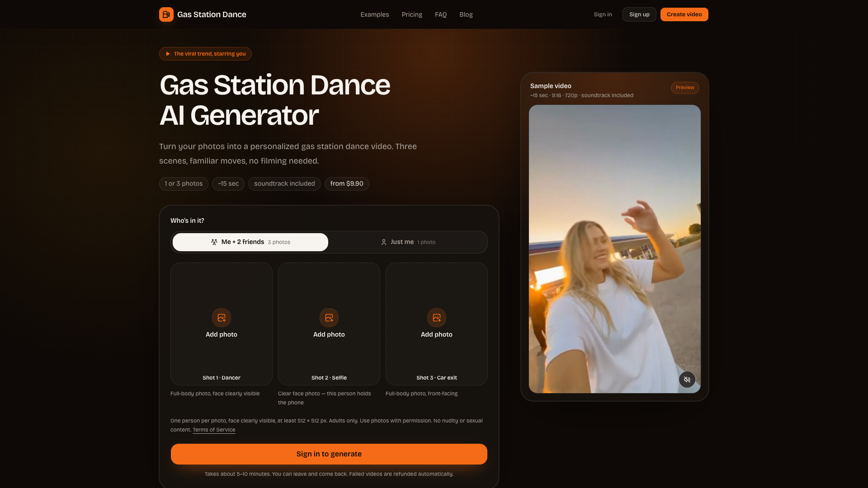868x488 pixels.
Task: Click the Shot 3 · Car exit label
Action: coord(437,378)
